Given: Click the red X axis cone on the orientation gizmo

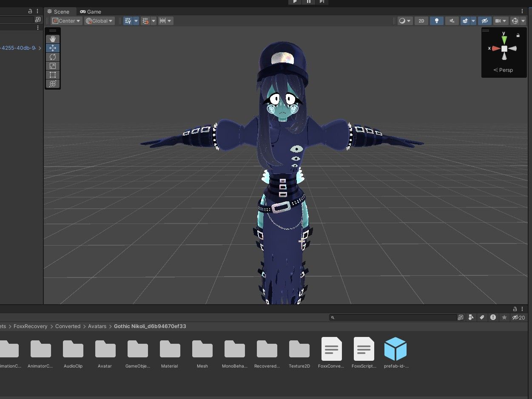Looking at the screenshot, I should [496, 48].
